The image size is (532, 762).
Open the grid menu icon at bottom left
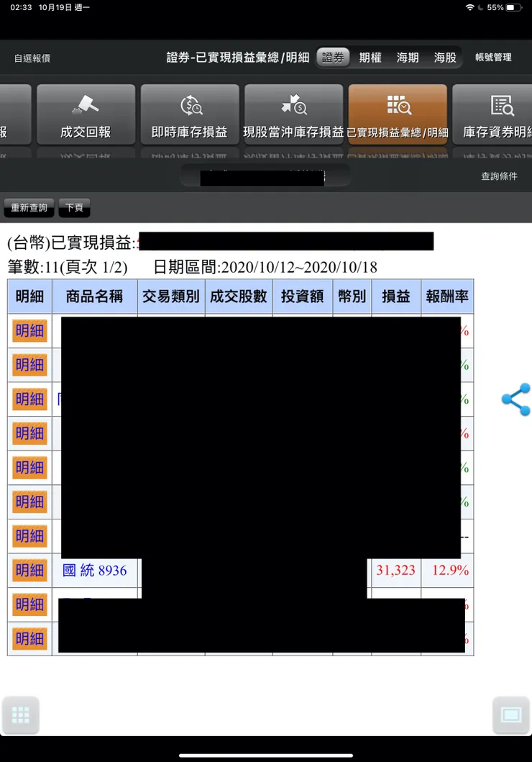pyautogui.click(x=20, y=715)
